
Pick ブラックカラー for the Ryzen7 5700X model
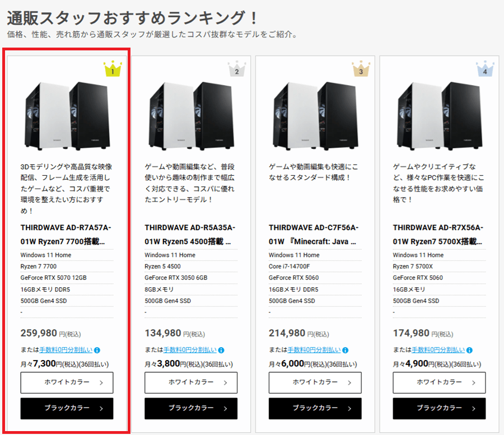(439, 408)
